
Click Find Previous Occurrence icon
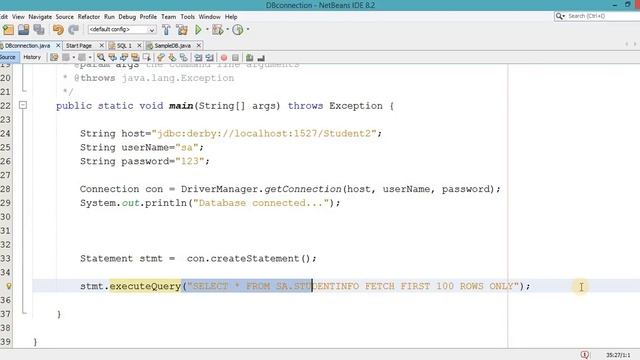(x=112, y=58)
